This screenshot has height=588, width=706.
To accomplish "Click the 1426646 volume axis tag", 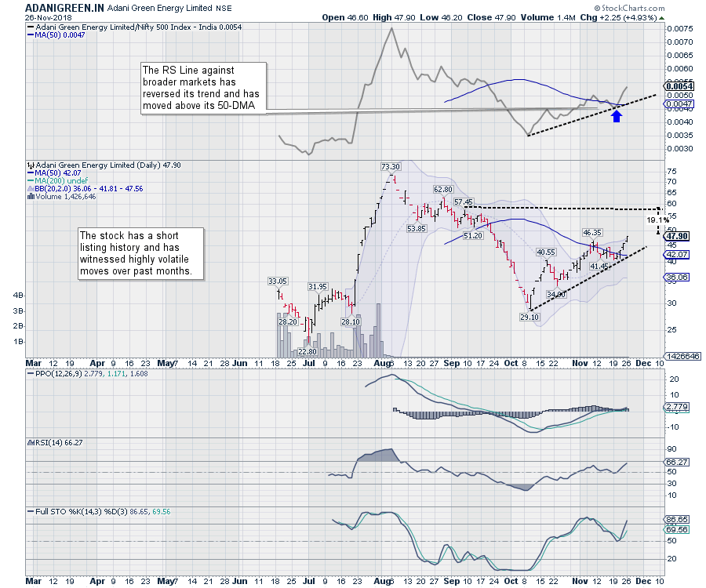I will [683, 356].
